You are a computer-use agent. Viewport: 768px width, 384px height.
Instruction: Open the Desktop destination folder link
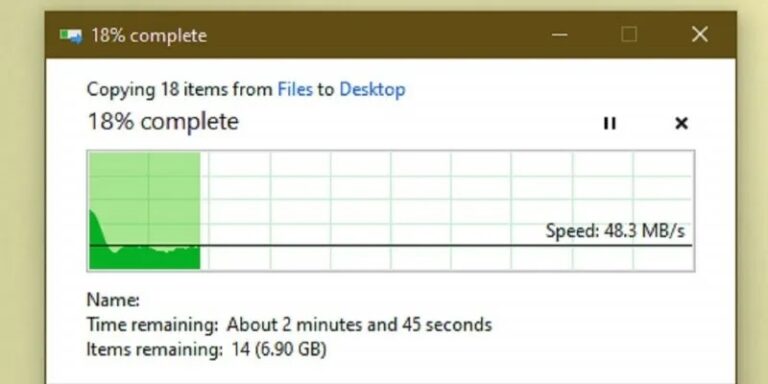372,90
